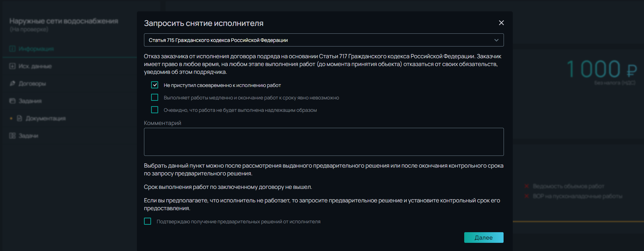Close the 'Запросить снятие исполнителя' dialog
Image resolution: width=644 pixels, height=251 pixels.
(501, 23)
